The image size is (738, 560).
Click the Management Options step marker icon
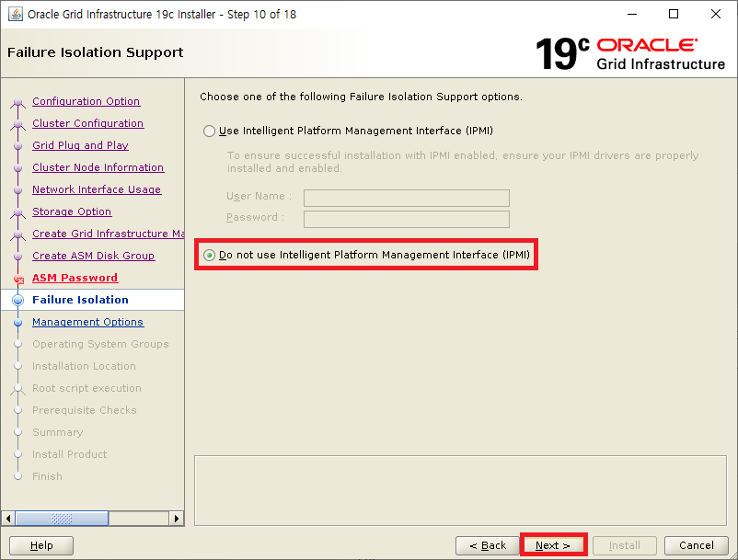17,323
